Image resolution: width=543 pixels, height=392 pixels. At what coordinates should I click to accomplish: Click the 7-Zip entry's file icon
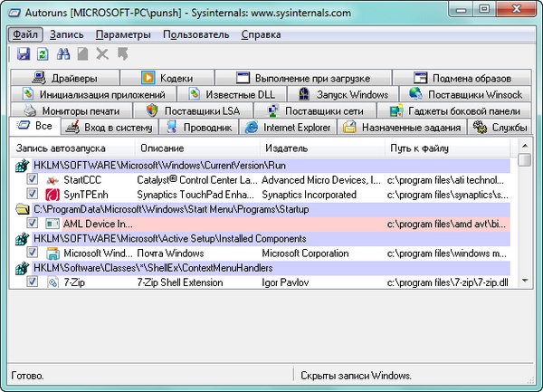52,282
